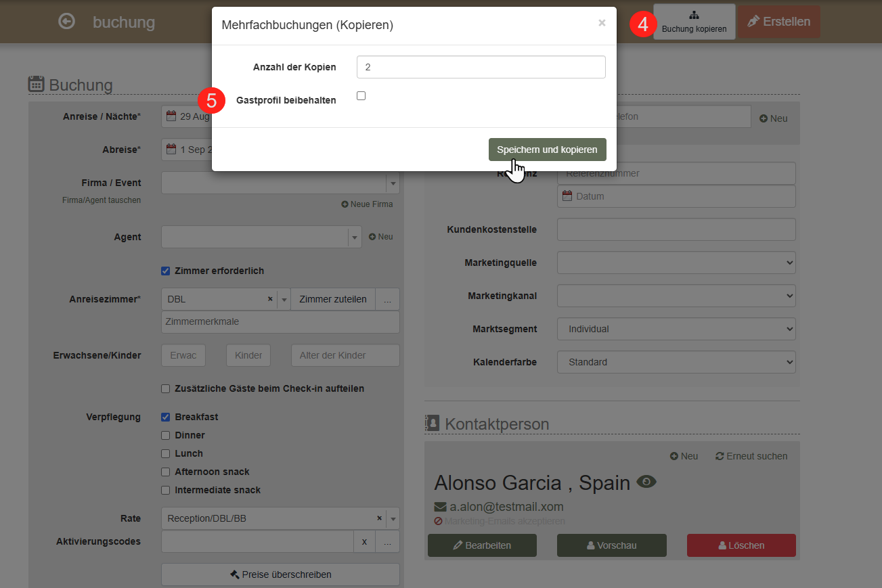882x588 pixels.
Task: Click the red Löschen button
Action: [741, 545]
